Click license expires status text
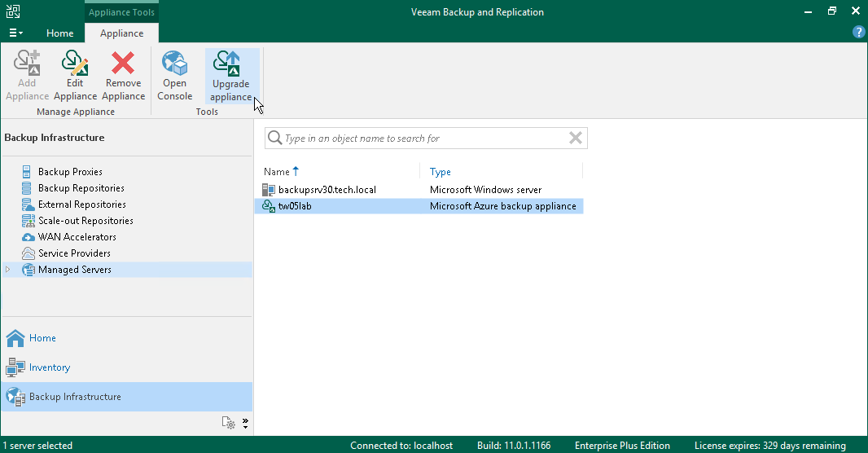The height and width of the screenshot is (453, 868). coord(770,446)
